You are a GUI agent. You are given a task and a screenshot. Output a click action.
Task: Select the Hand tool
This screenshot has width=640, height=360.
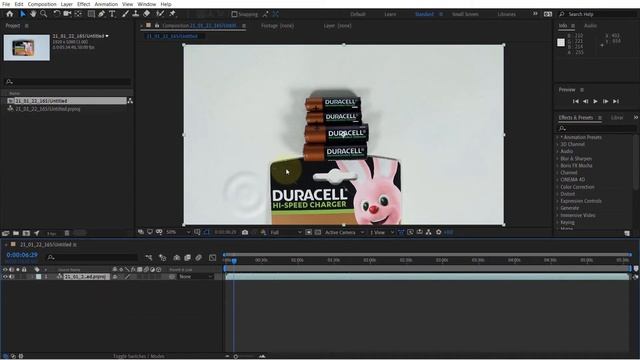(33, 14)
